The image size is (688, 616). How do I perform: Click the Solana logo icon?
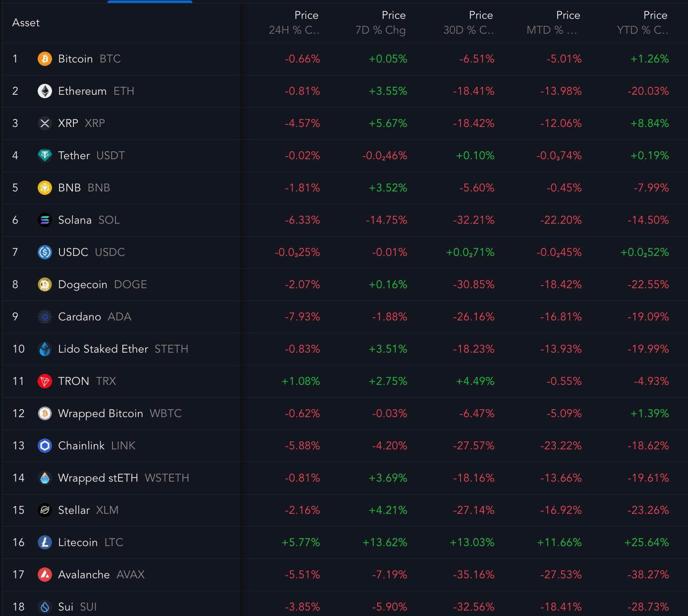click(45, 220)
